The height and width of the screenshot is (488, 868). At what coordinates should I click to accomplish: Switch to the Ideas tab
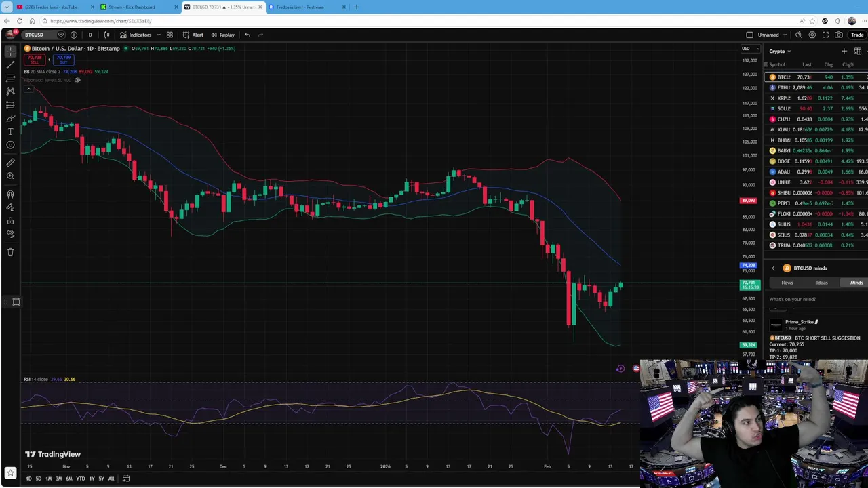(x=822, y=283)
